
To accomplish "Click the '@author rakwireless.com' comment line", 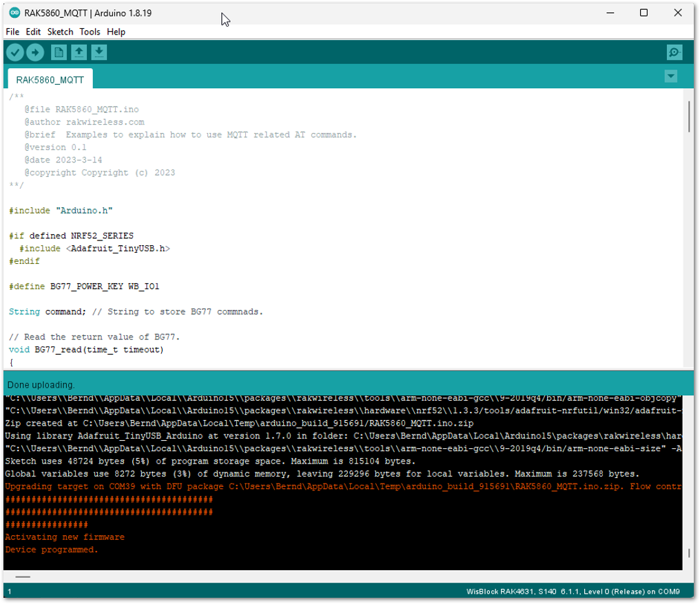I will [84, 122].
